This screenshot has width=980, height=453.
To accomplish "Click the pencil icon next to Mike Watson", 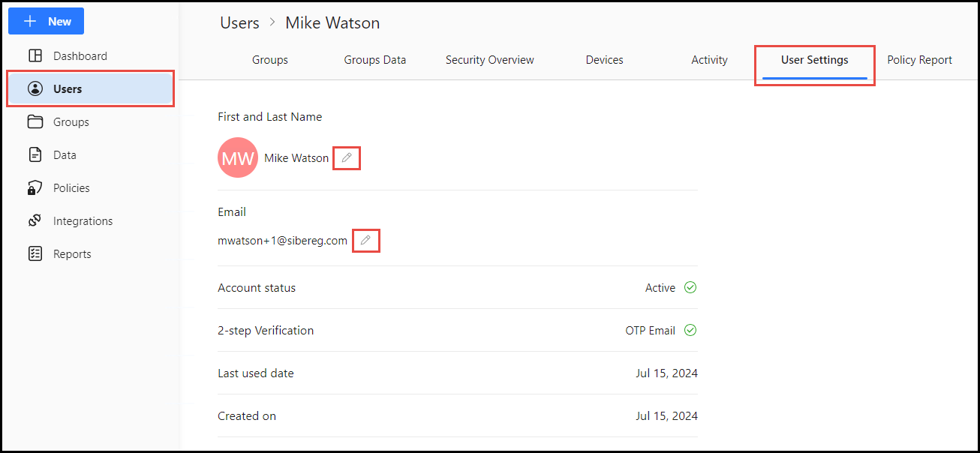I will [x=347, y=158].
